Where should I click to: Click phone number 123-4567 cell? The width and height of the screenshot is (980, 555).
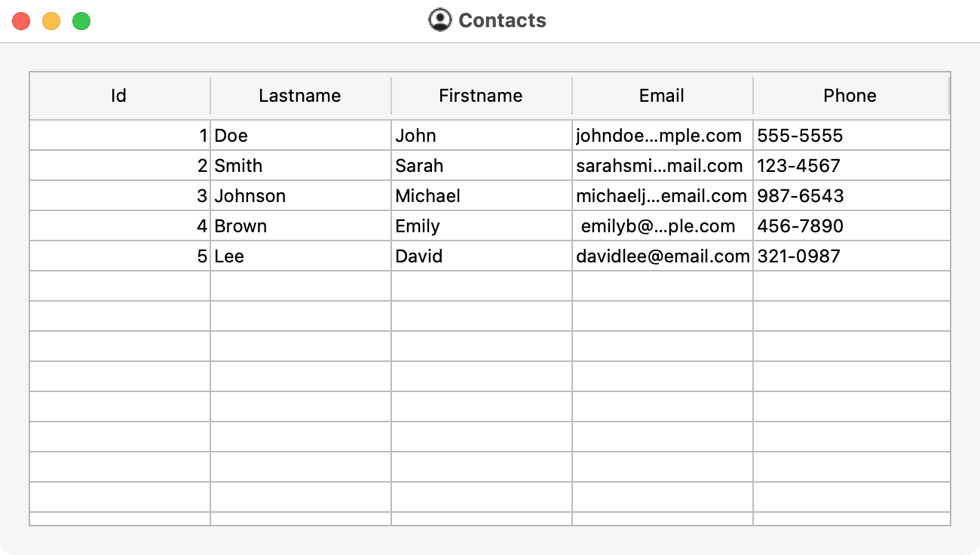[850, 166]
